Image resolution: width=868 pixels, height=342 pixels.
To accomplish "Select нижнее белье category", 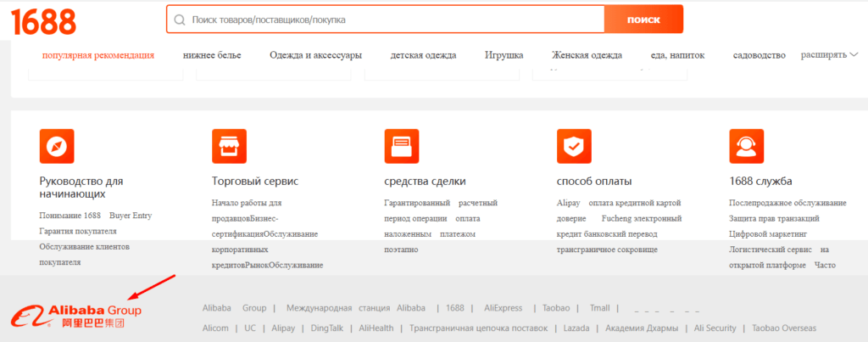I will point(212,55).
